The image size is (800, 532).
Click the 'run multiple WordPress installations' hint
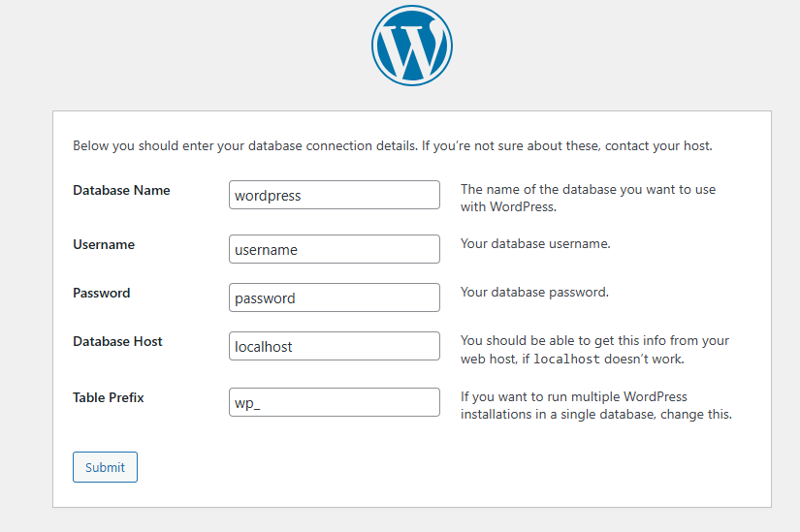(x=596, y=405)
